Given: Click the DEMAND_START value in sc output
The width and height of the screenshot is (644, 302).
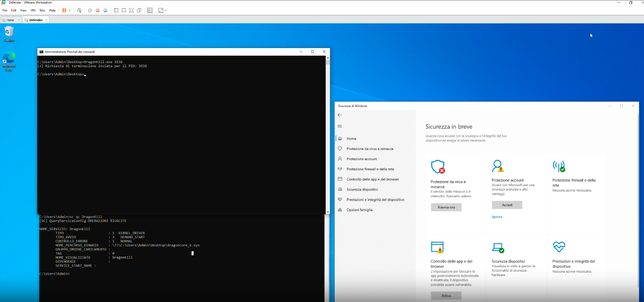Looking at the screenshot, I should point(133,237).
